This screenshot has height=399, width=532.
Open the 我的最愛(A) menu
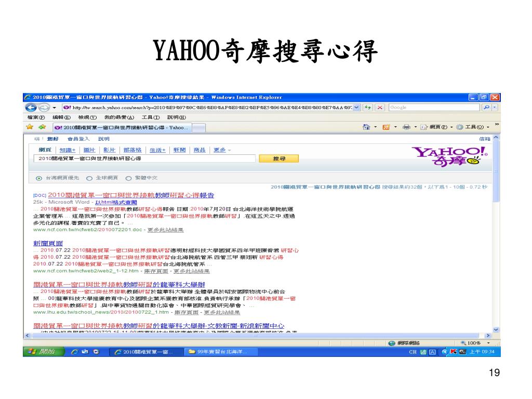tap(119, 117)
